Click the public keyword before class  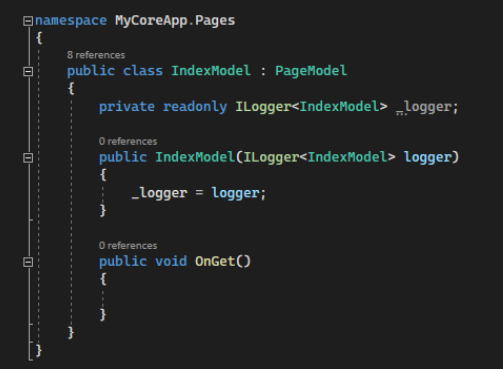tap(91, 71)
